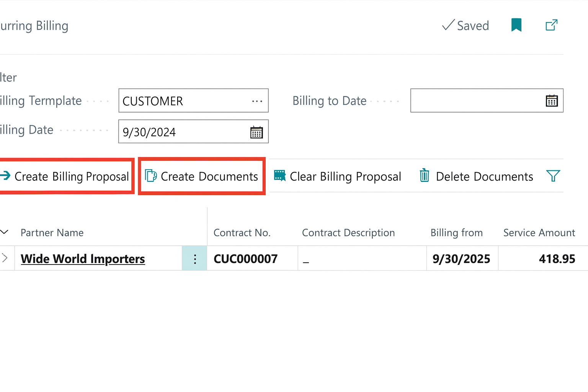Open the row options ellipsis for CUC000007
Image resolution: width=588 pixels, height=392 pixels.
(194, 258)
